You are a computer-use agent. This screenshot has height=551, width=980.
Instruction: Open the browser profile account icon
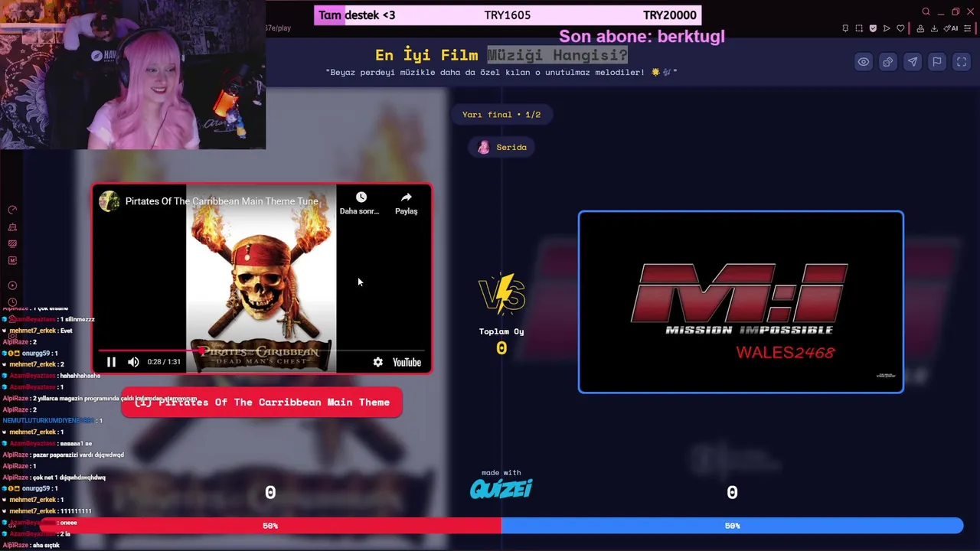tap(920, 28)
